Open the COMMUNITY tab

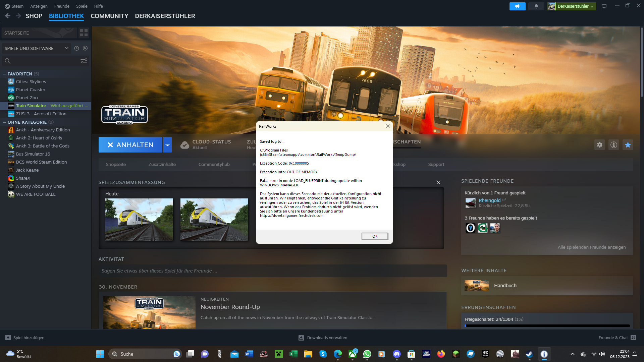click(109, 16)
